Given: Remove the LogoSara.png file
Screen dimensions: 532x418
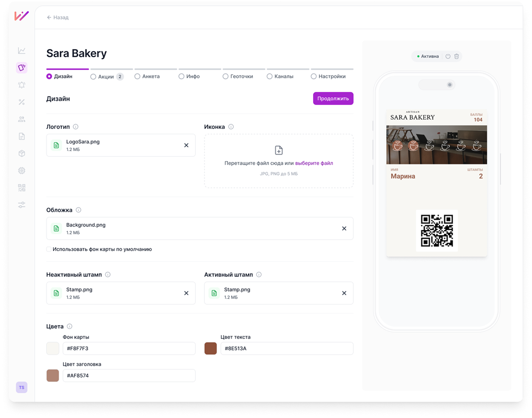Looking at the screenshot, I should 186,145.
